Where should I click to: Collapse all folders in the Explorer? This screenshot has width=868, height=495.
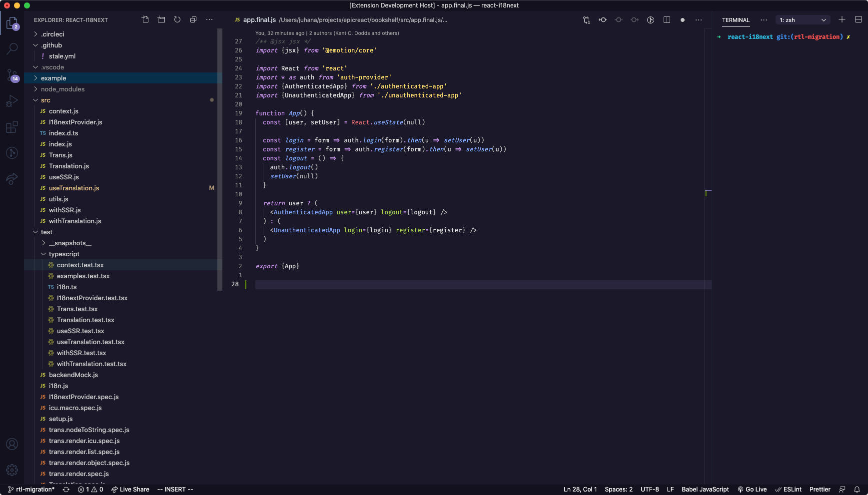pos(193,19)
